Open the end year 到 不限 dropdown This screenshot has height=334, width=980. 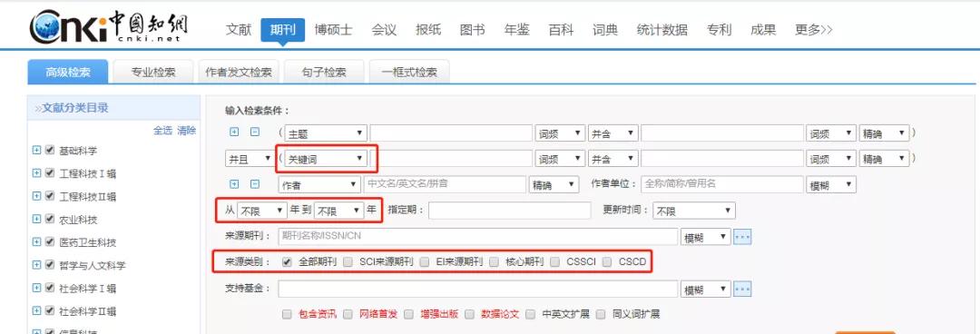click(338, 211)
